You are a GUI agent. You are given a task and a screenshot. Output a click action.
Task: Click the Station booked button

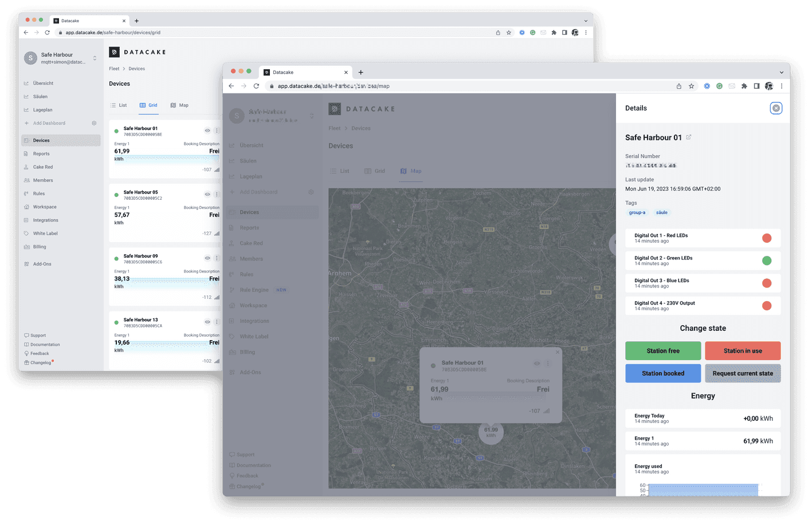pos(663,373)
